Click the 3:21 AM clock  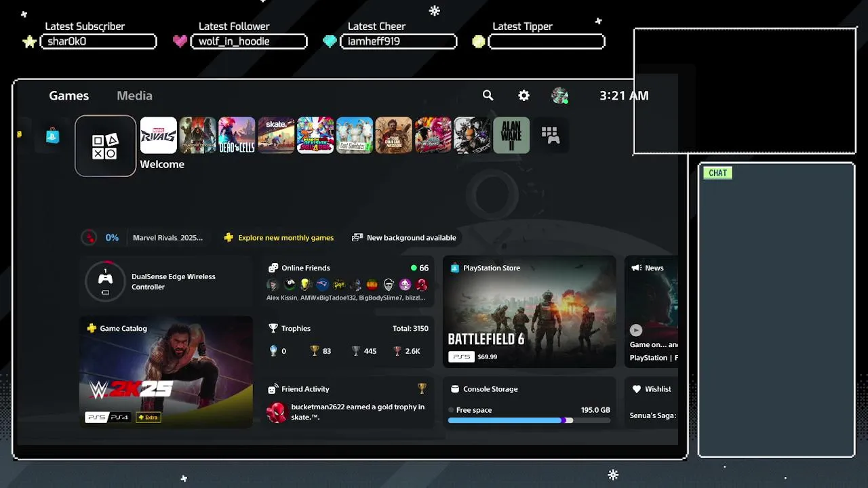(624, 96)
